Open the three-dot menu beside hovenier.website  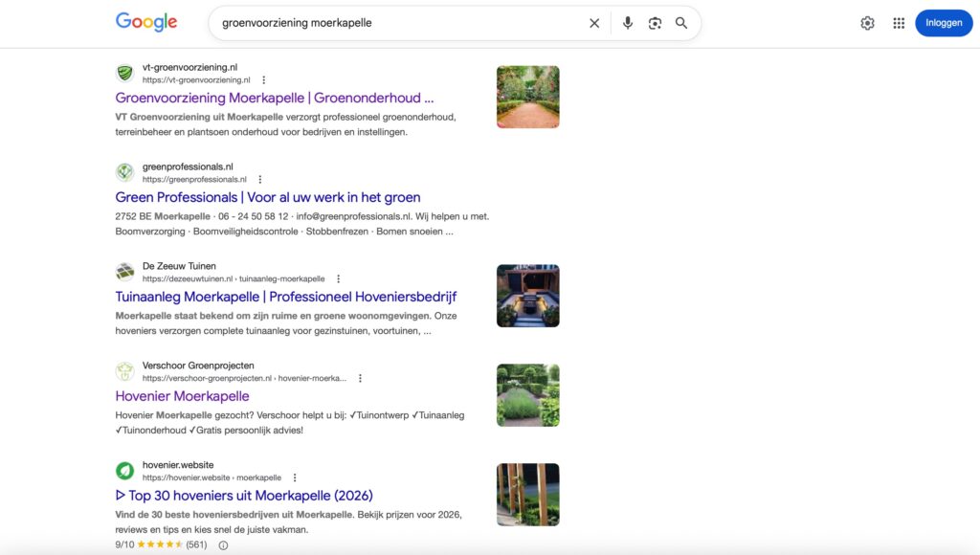(x=294, y=477)
